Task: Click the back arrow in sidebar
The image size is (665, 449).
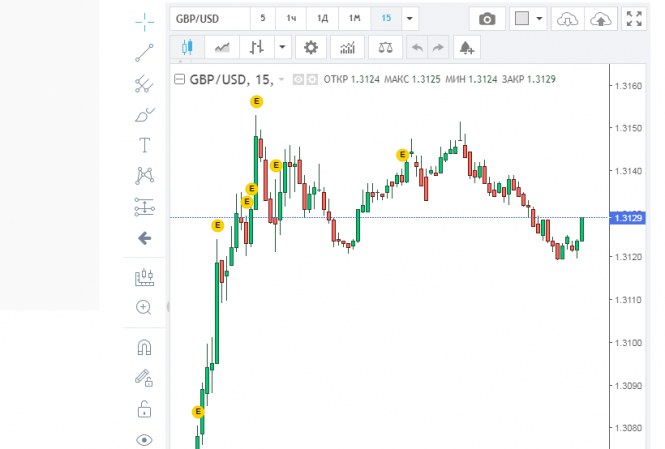Action: 144,238
